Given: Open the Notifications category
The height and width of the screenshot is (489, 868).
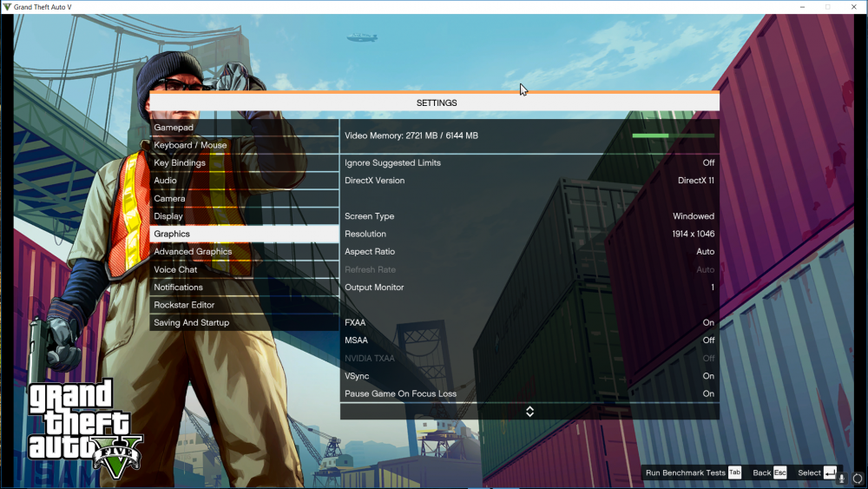Looking at the screenshot, I should 244,287.
